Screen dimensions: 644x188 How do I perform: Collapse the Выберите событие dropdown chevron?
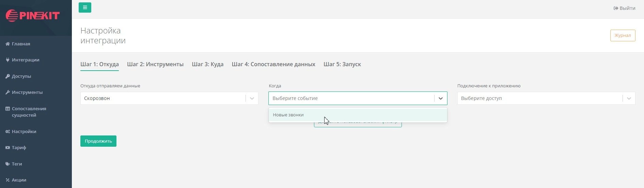tap(440, 98)
